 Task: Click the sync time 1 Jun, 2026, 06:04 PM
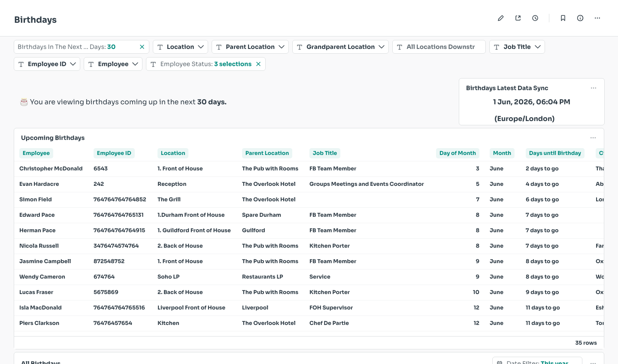(531, 102)
